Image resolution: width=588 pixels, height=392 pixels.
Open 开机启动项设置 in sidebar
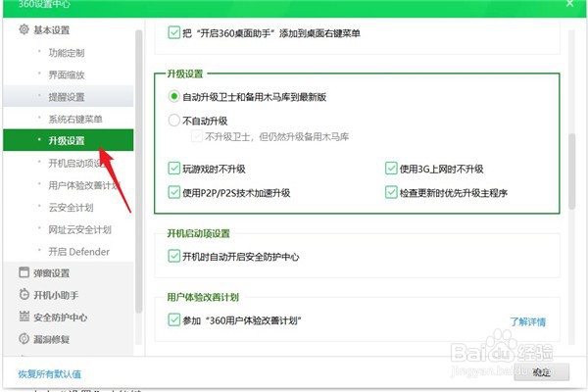[x=69, y=164]
